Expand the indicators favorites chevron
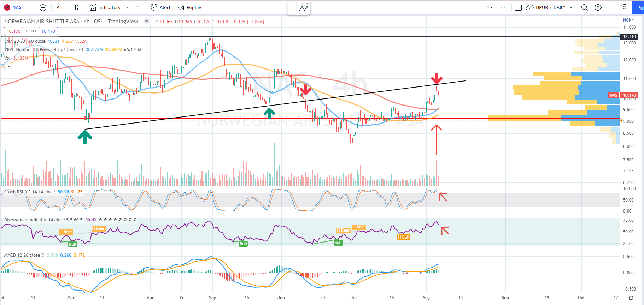644x305 pixels. pyautogui.click(x=127, y=7)
